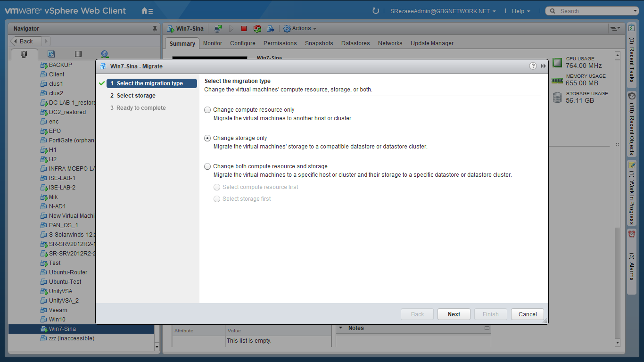This screenshot has height=362, width=644.
Task: Click the search magnifier icon
Action: [552, 11]
